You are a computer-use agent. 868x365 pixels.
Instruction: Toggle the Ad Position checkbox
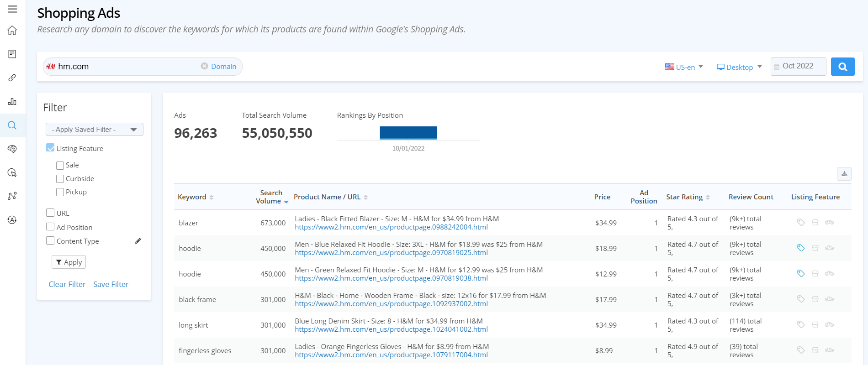[x=50, y=227]
